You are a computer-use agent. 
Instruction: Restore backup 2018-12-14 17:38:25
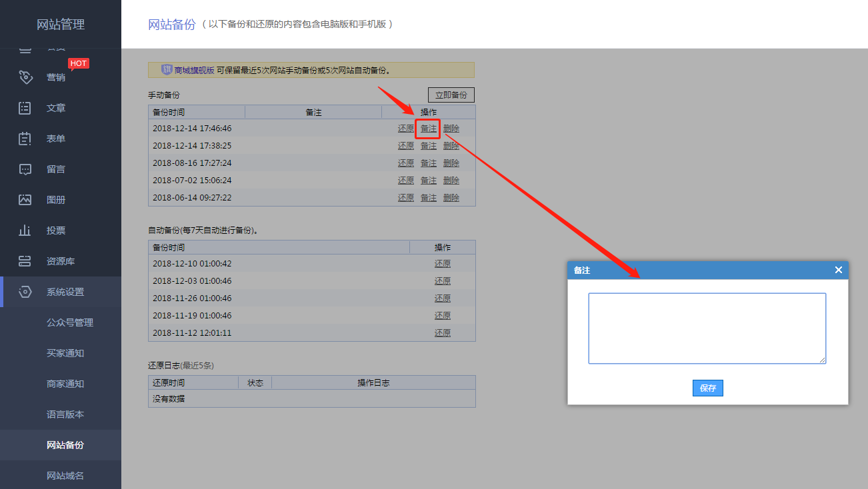[406, 146]
